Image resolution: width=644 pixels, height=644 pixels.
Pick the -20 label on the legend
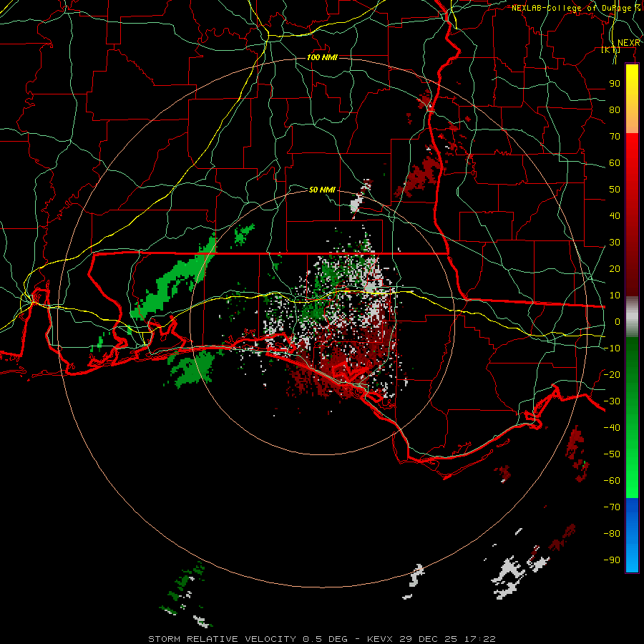click(612, 375)
